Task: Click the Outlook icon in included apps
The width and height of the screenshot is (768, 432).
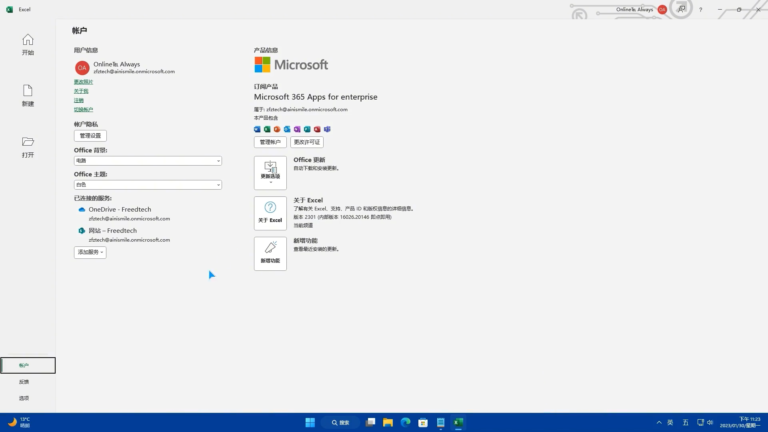Action: 287,129
